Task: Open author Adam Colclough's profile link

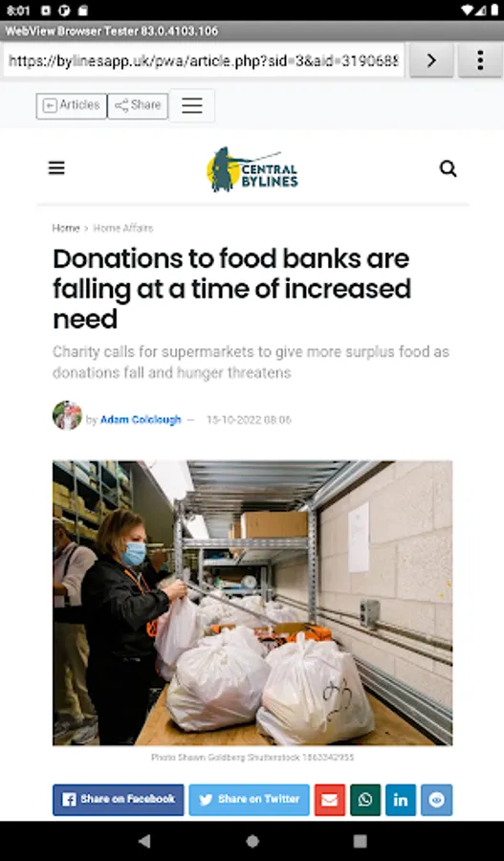Action: coord(141,420)
